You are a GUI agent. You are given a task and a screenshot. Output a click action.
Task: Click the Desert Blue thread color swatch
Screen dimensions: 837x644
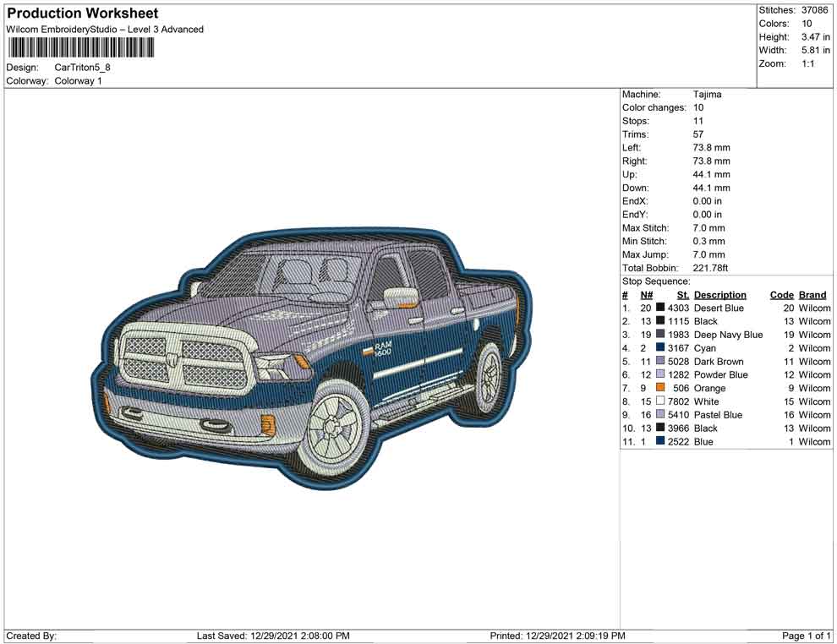point(660,308)
